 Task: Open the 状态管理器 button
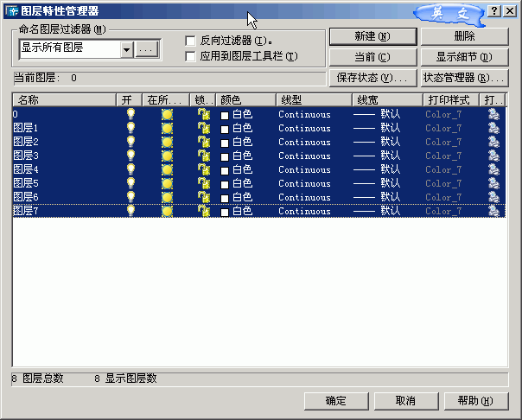[464, 78]
